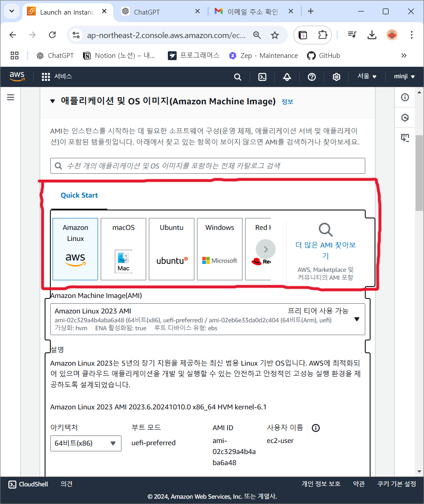This screenshot has height=504, width=424.
Task: Click the scrollbar down arrow
Action: [x=419, y=472]
